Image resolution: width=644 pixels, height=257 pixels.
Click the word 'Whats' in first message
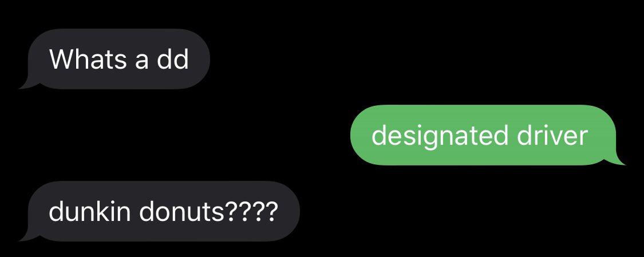pyautogui.click(x=88, y=59)
